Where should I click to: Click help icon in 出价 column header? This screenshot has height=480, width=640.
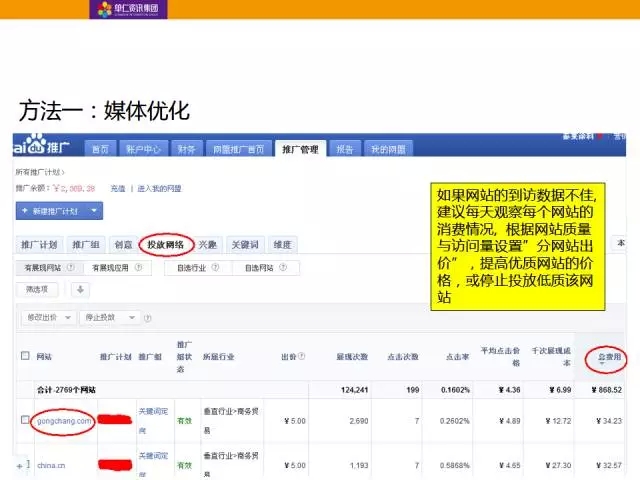point(301,356)
